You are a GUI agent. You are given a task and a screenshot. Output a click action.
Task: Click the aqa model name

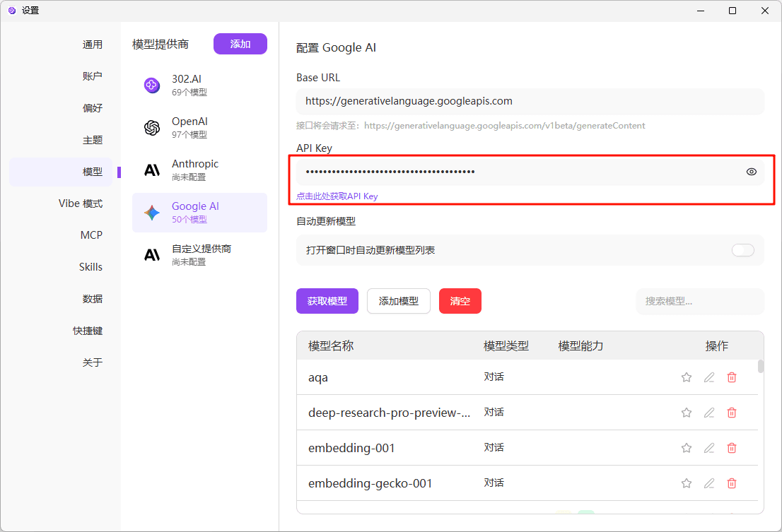point(318,377)
